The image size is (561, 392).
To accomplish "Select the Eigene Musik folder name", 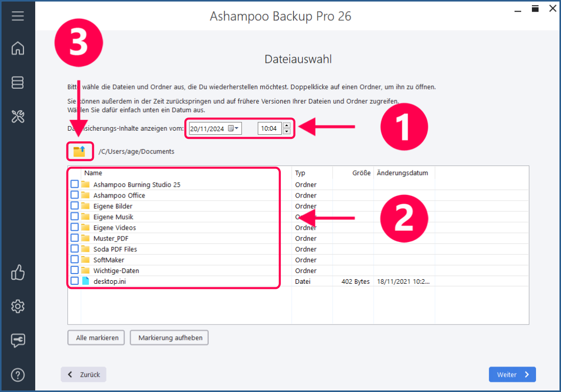I will click(x=113, y=217).
